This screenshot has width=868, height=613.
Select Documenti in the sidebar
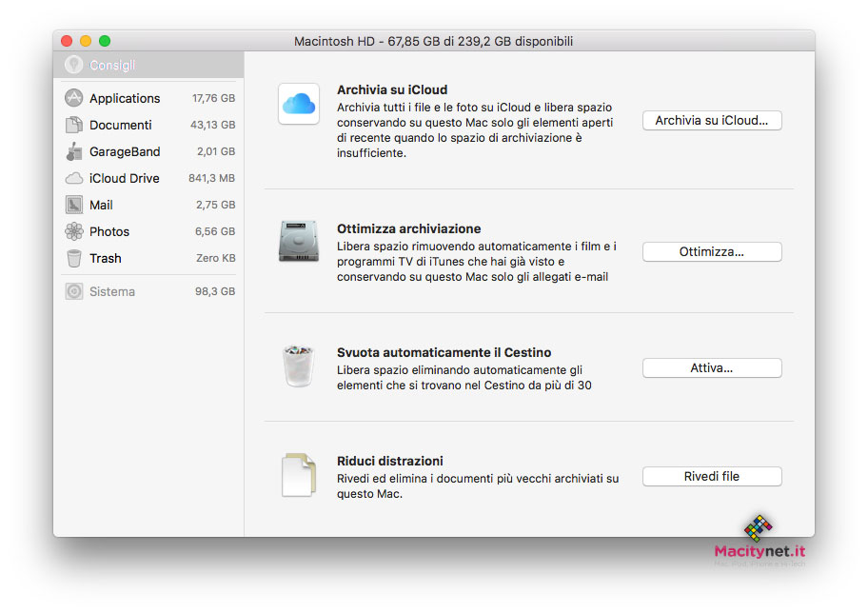[x=121, y=125]
